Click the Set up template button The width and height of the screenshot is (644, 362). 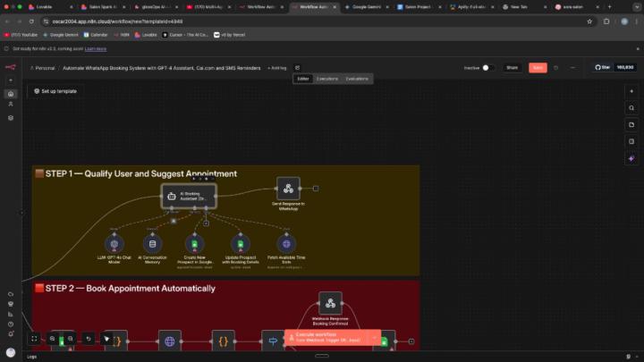tap(55, 90)
